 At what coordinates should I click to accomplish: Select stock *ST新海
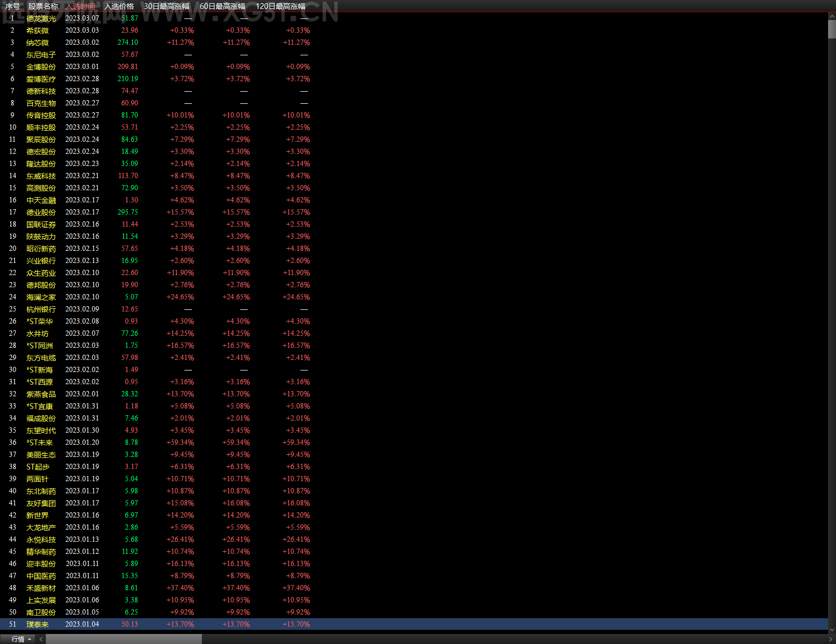tap(40, 370)
